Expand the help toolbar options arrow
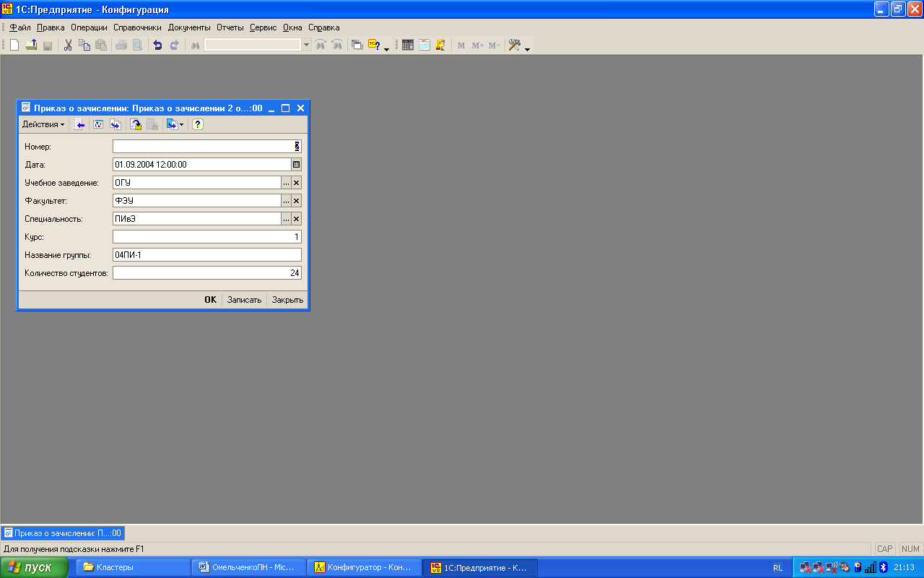924x578 pixels. [x=387, y=48]
